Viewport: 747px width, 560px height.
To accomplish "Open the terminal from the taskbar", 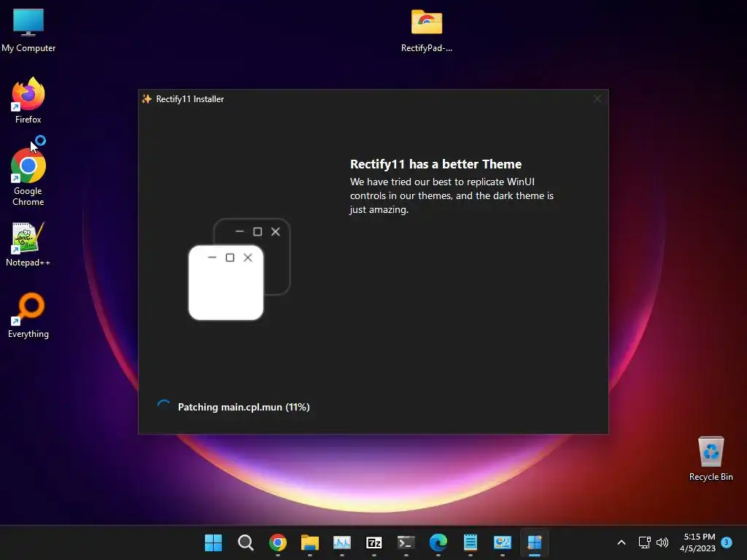I will tap(406, 542).
